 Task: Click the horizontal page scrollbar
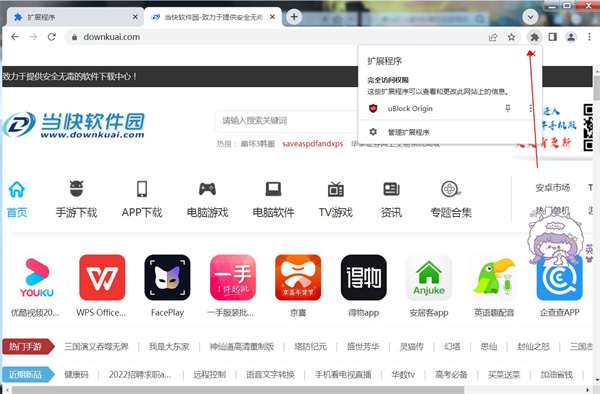pyautogui.click(x=237, y=390)
